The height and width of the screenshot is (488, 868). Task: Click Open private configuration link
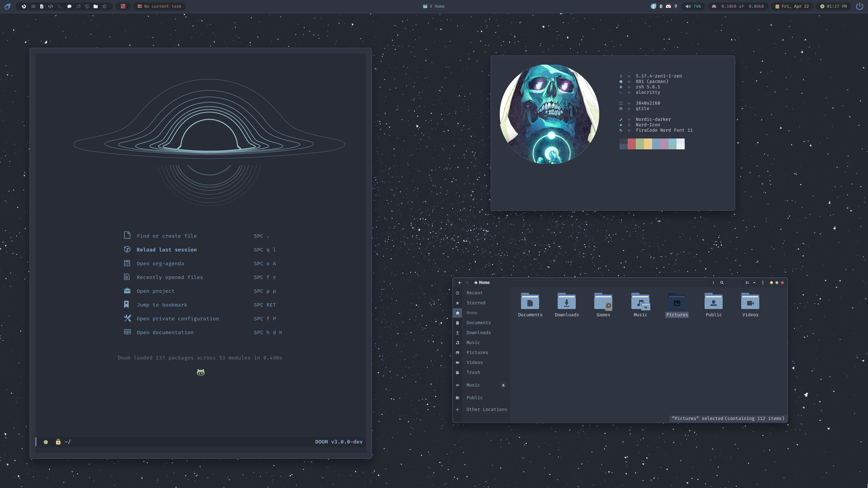click(x=178, y=319)
